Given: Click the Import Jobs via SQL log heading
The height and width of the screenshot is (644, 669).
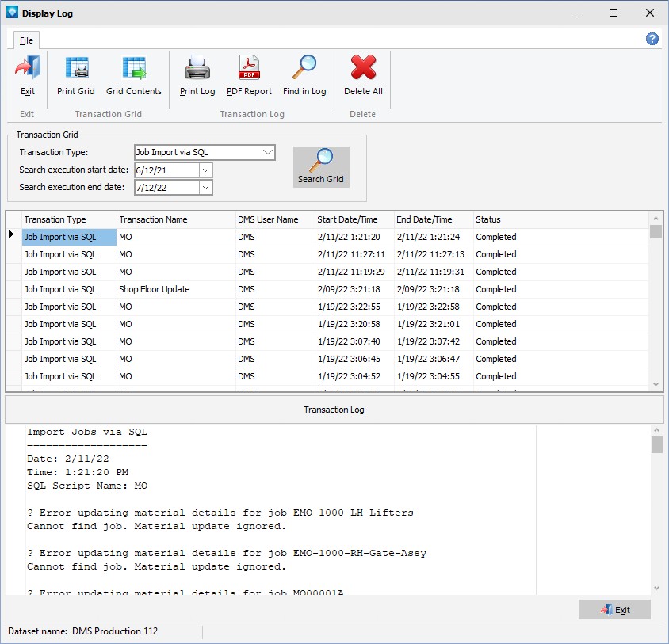Looking at the screenshot, I should click(87, 432).
